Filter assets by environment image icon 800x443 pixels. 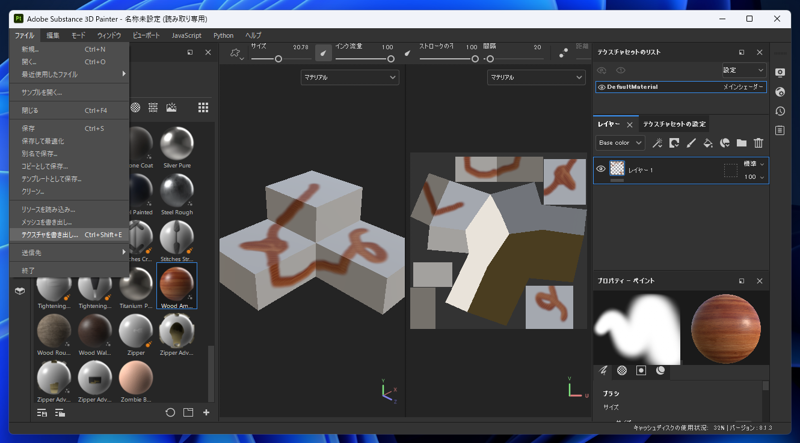(x=171, y=107)
